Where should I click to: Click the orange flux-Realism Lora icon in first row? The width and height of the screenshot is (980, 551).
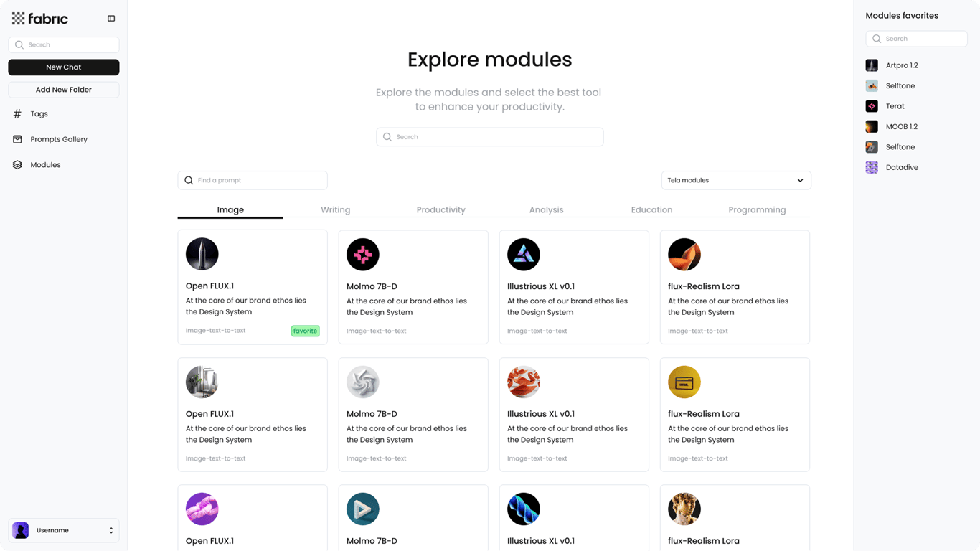[684, 254]
